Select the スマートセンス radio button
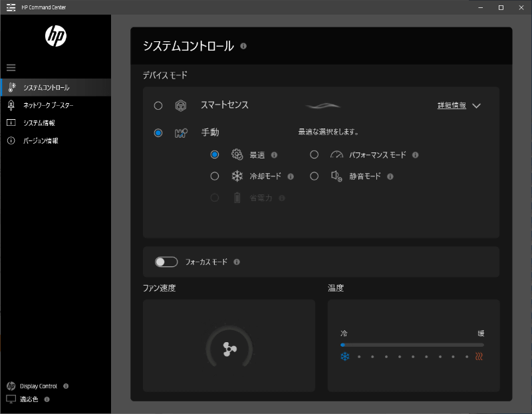The width and height of the screenshot is (532, 414). pyautogui.click(x=158, y=104)
